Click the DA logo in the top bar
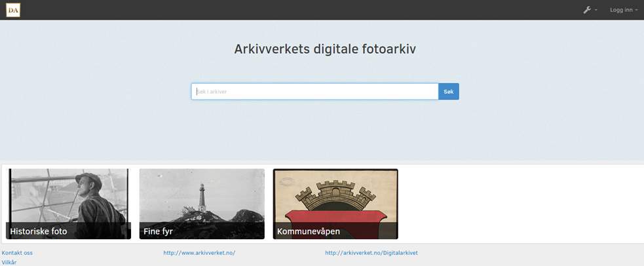The height and width of the screenshot is (266, 644). (13, 10)
